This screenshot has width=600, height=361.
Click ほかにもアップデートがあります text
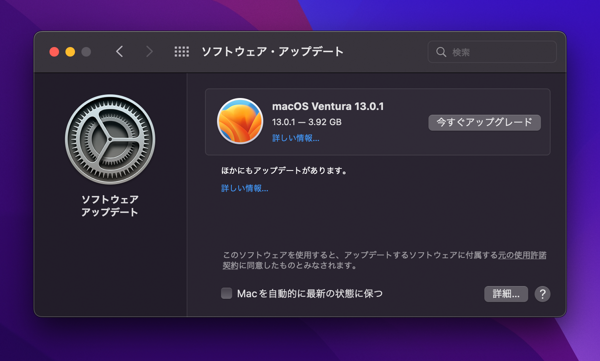[284, 171]
